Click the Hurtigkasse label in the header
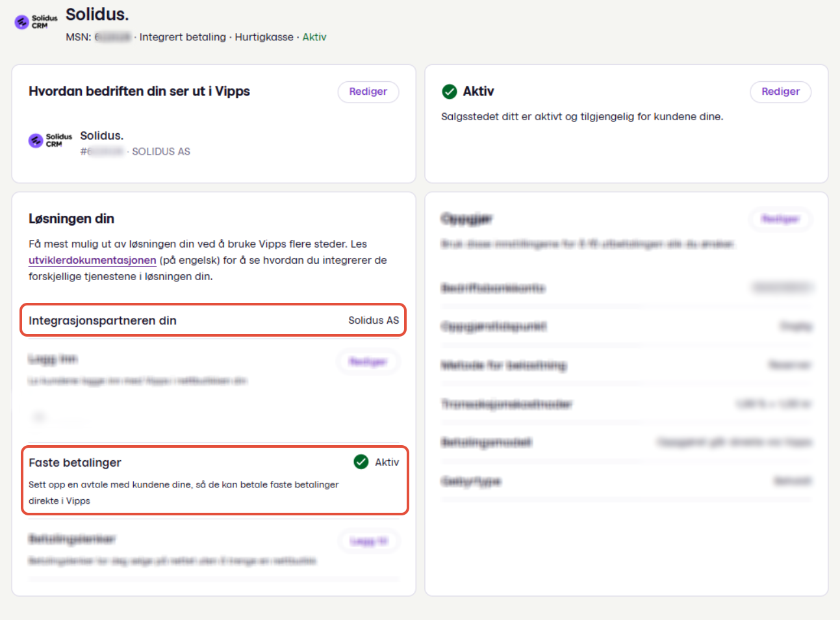 (264, 37)
